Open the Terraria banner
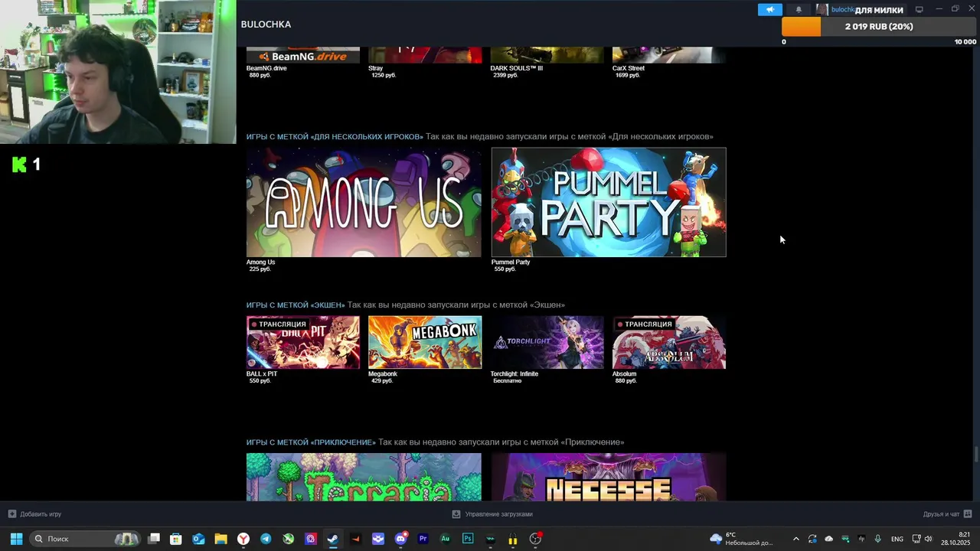 [364, 478]
